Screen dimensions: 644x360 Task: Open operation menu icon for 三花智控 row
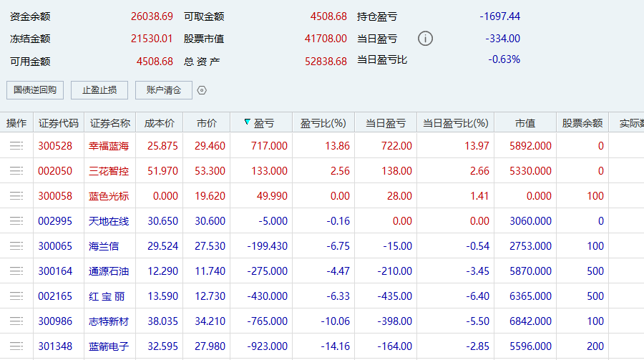[16, 171]
